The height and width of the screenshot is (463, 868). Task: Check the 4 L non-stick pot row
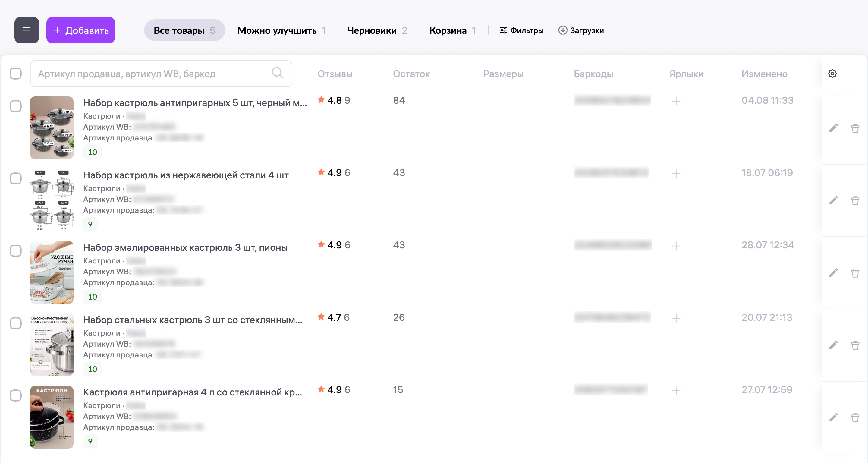click(x=15, y=395)
